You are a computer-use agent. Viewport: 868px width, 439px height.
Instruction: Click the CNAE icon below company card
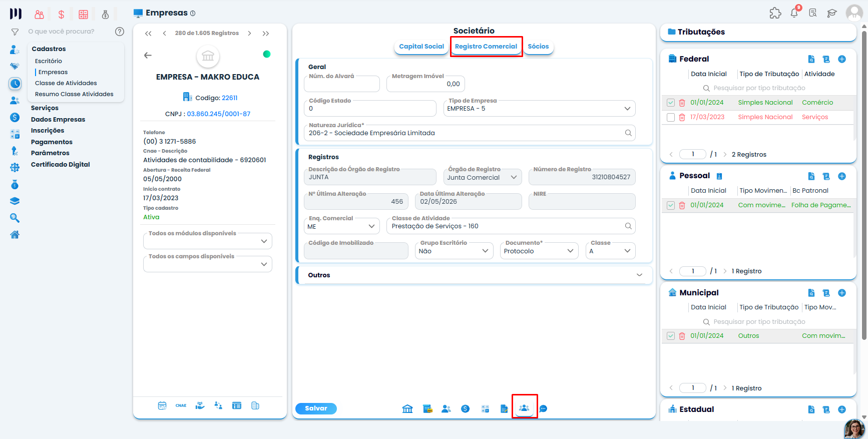181,405
